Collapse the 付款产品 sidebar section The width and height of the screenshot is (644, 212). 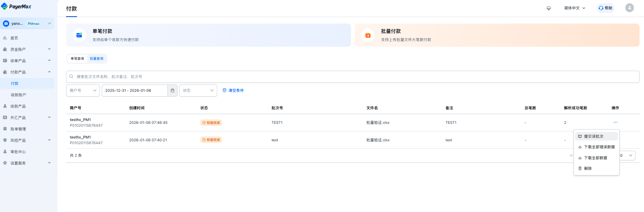[x=27, y=72]
